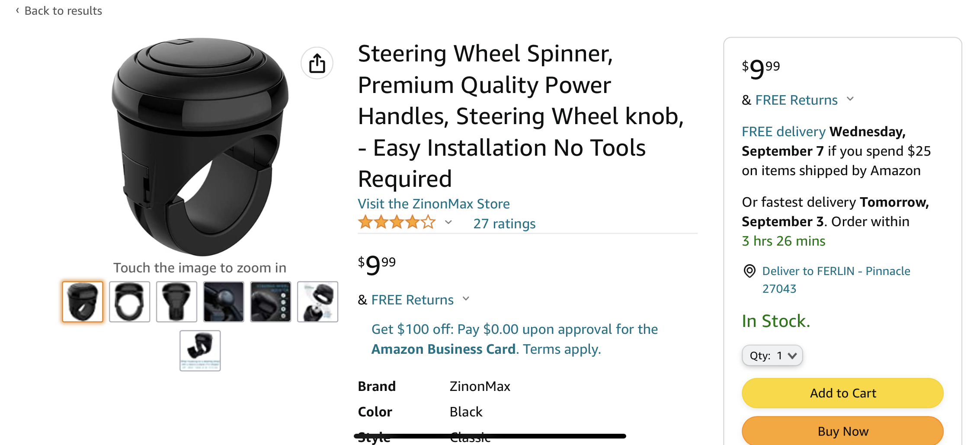The height and width of the screenshot is (445, 980).
Task: Click the delivery location pin icon
Action: [749, 271]
